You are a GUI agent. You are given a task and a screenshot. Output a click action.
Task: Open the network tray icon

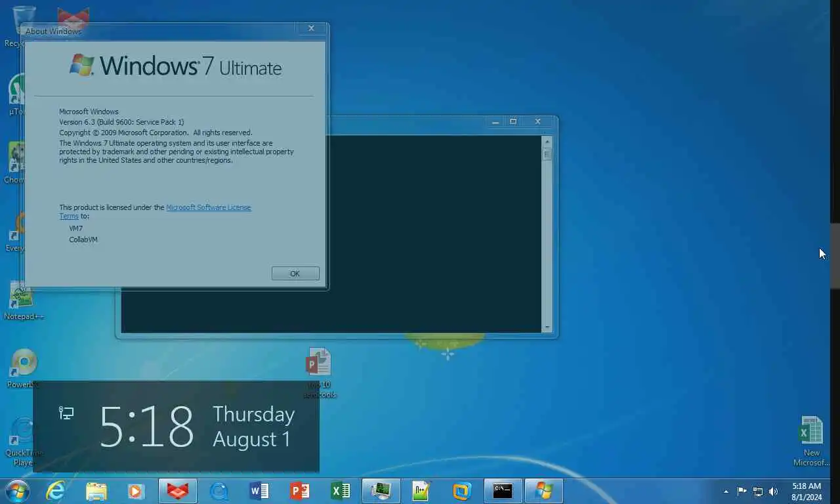tap(758, 492)
